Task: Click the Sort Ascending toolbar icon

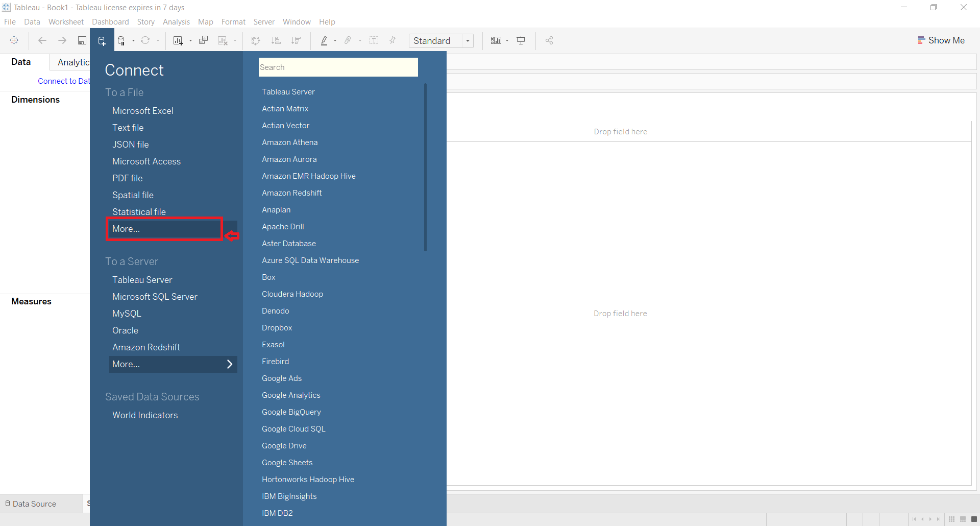Action: pyautogui.click(x=276, y=40)
